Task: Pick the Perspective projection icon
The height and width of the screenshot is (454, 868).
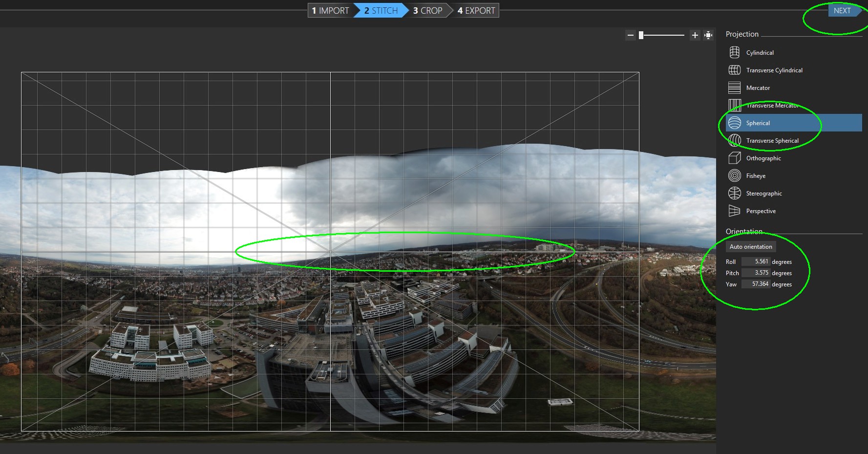Action: click(x=734, y=211)
